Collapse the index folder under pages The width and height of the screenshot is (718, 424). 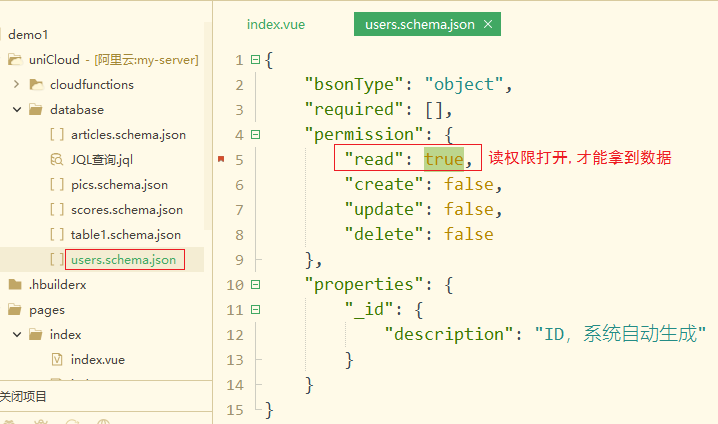click(17, 334)
